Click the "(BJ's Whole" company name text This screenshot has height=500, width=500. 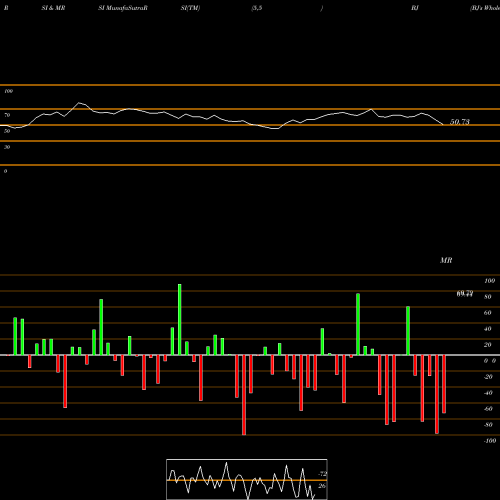(x=485, y=8)
